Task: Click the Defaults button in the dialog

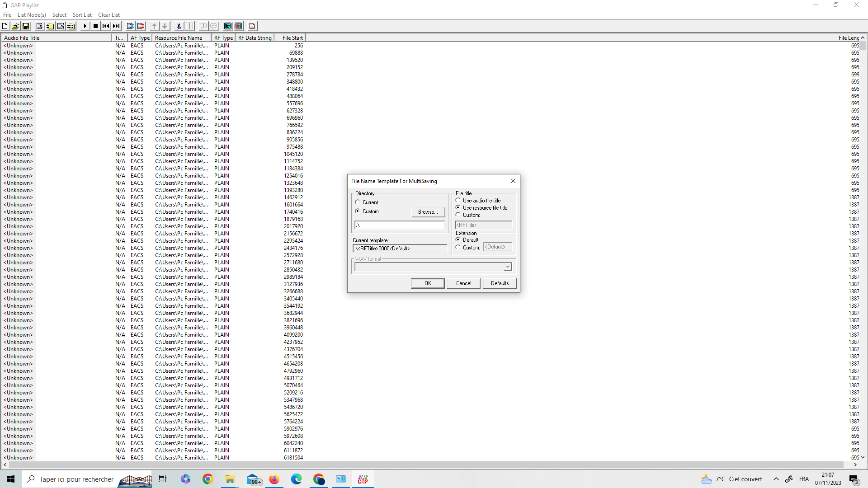Action: tap(500, 283)
